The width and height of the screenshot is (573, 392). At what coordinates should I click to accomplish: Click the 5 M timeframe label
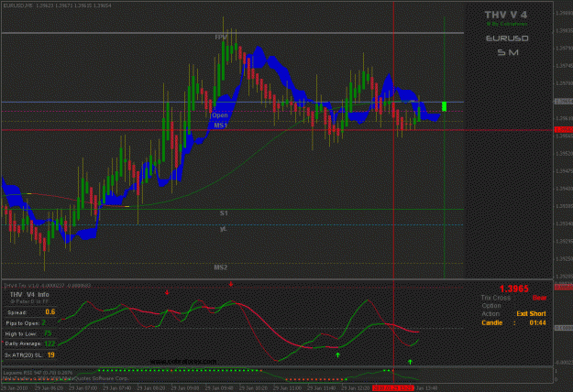tap(508, 52)
